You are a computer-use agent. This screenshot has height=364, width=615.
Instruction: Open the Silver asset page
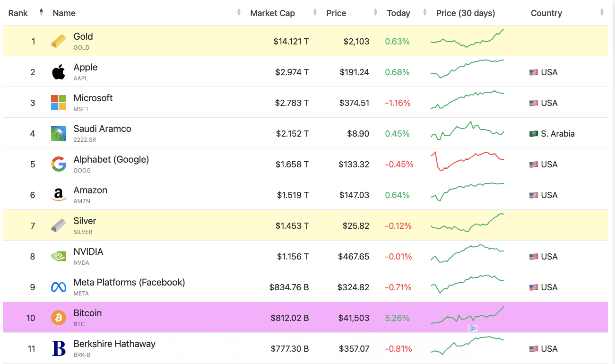click(x=85, y=220)
